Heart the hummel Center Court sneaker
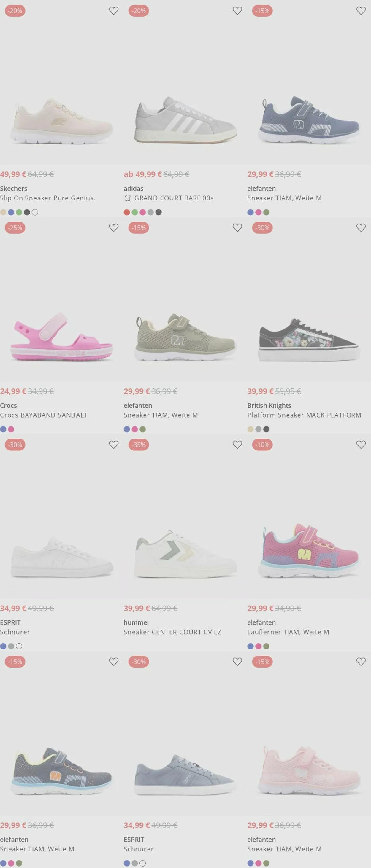 (x=237, y=445)
